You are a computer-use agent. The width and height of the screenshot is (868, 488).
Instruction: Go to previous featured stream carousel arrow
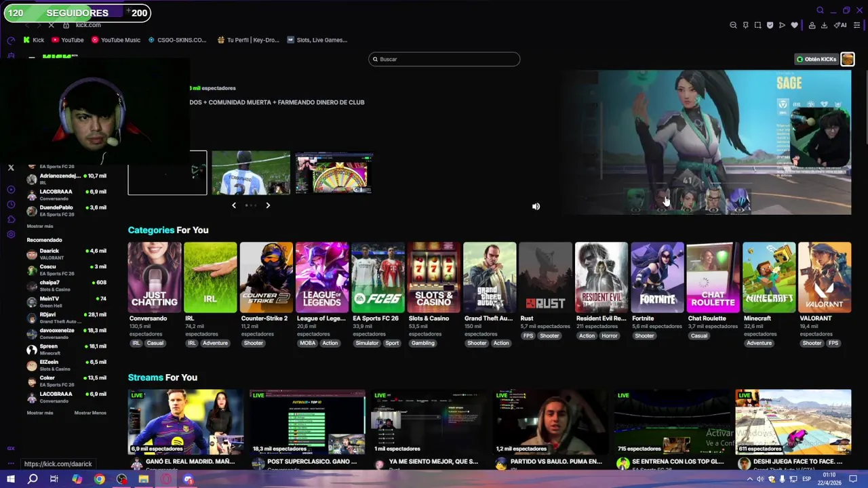coord(234,205)
